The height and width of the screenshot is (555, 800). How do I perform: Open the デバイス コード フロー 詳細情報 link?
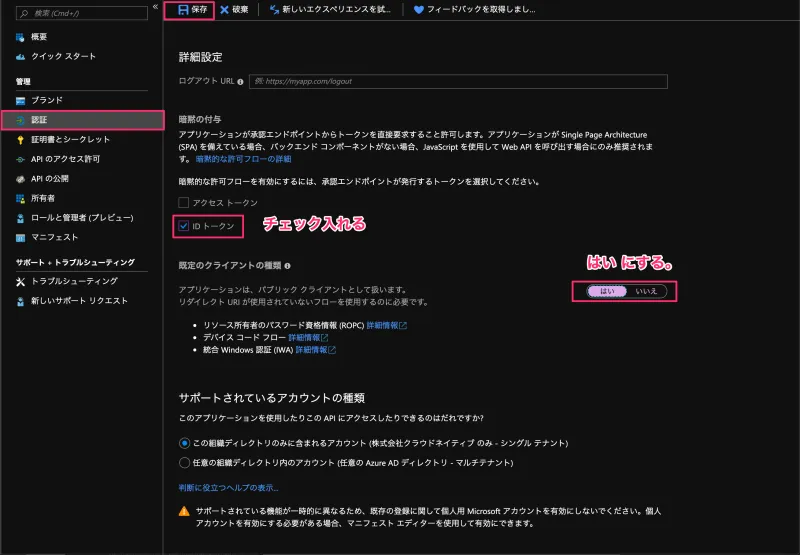(x=304, y=338)
